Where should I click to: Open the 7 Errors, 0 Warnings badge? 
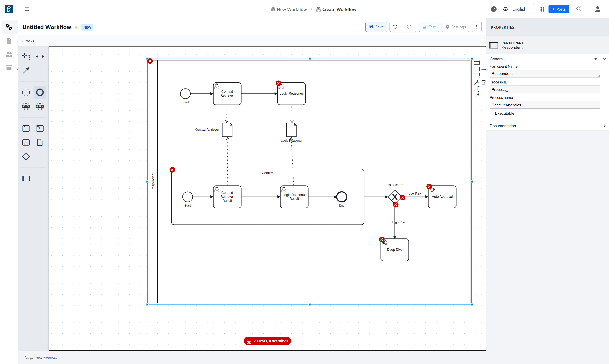click(x=267, y=341)
